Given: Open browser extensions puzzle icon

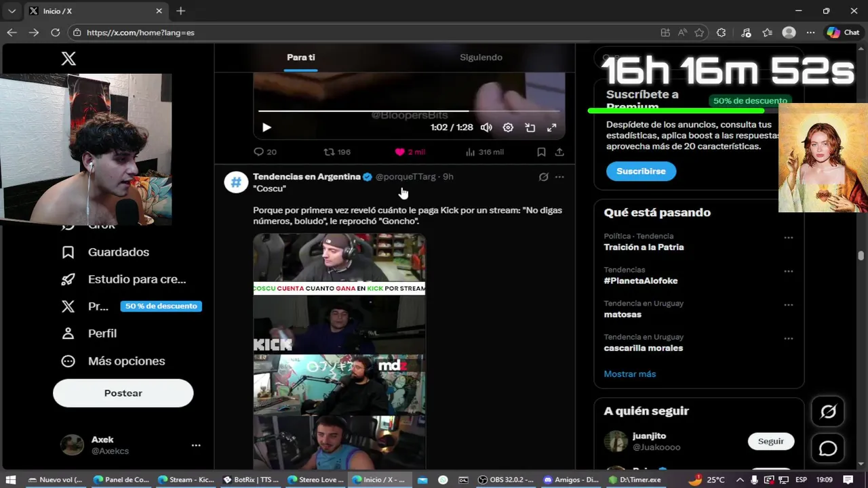Looking at the screenshot, I should click(x=721, y=33).
